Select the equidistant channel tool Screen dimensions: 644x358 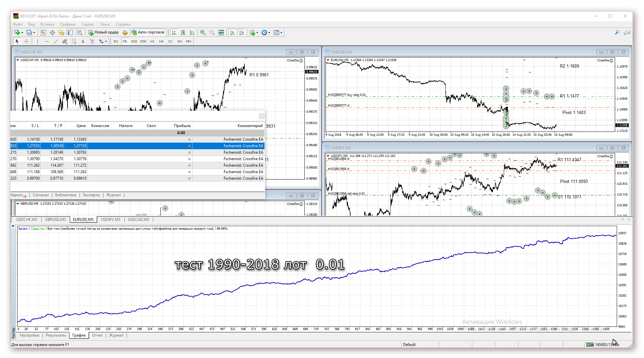click(x=65, y=41)
